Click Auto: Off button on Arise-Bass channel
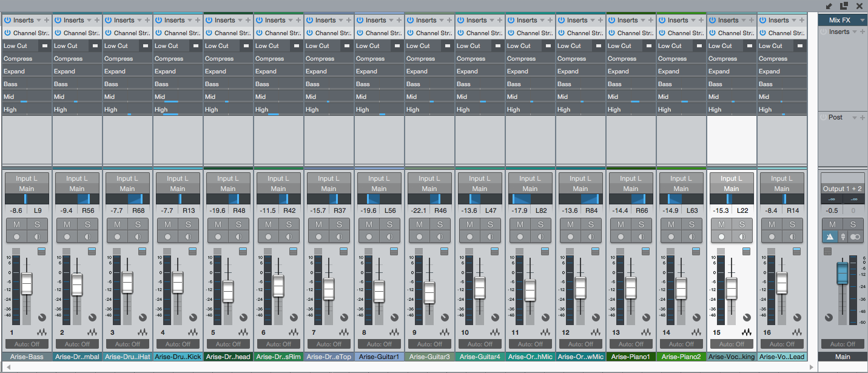This screenshot has height=373, width=868. [27, 344]
